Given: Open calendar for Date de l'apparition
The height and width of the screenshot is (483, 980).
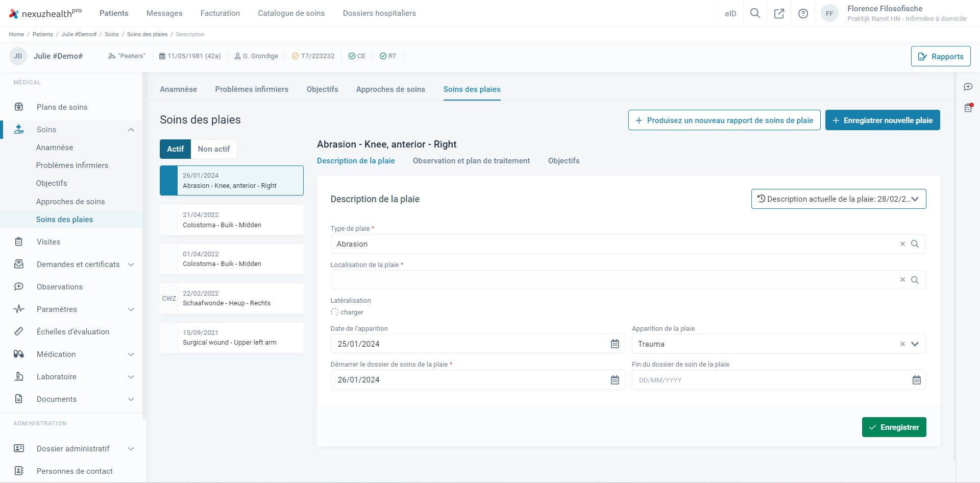Looking at the screenshot, I should pos(615,344).
